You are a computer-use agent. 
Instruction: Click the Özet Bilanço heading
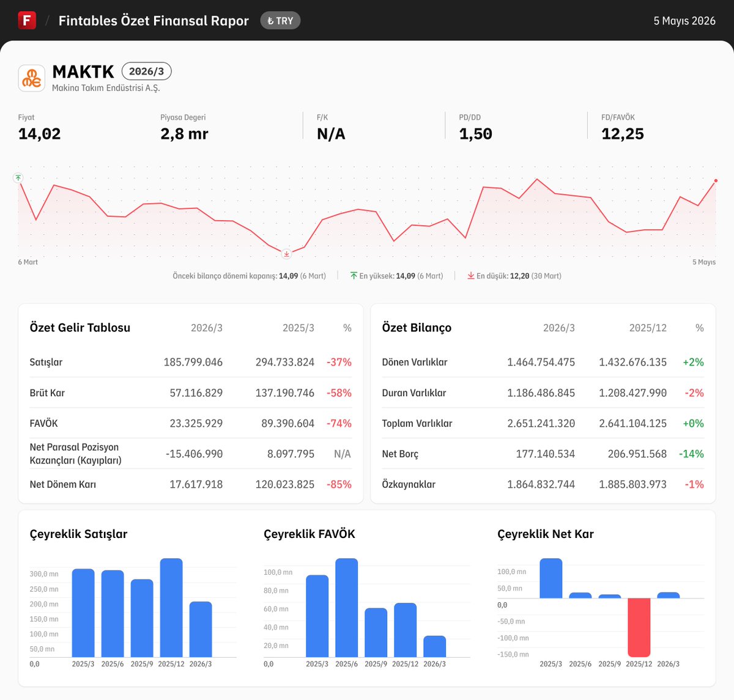(417, 328)
